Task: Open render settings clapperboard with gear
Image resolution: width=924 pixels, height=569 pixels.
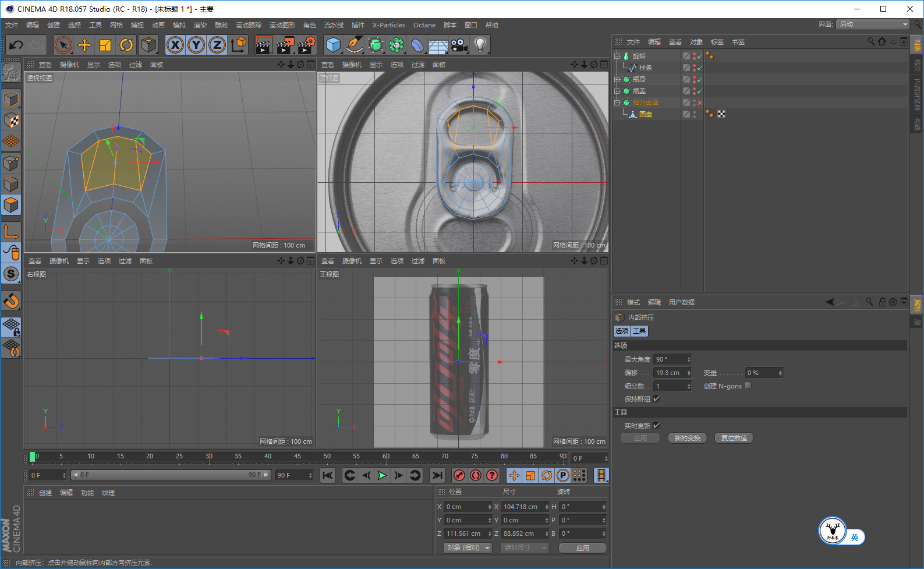Action: coord(306,45)
